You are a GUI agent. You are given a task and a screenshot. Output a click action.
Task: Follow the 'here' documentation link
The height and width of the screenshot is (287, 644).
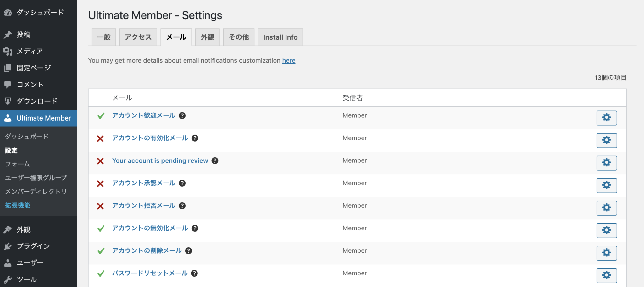(x=288, y=60)
